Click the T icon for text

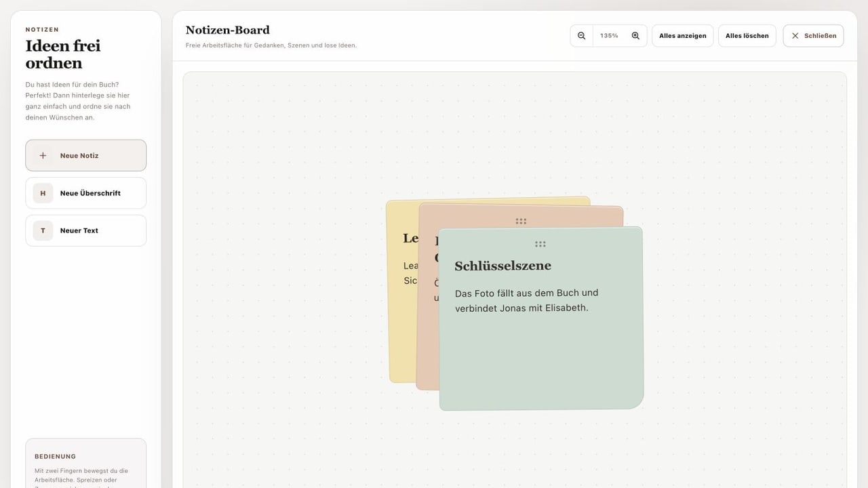(43, 230)
